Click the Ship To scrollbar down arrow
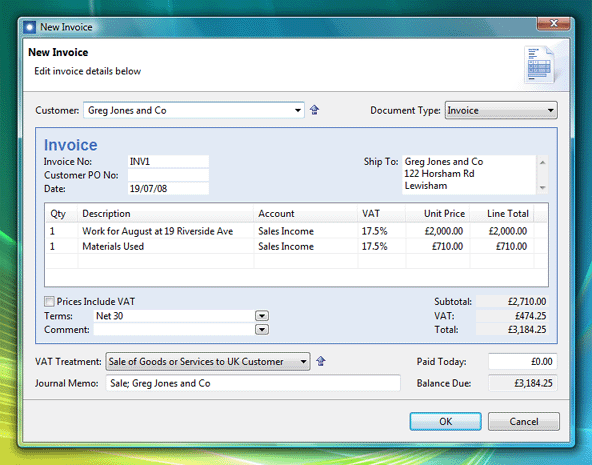The height and width of the screenshot is (465, 592). coord(542,188)
